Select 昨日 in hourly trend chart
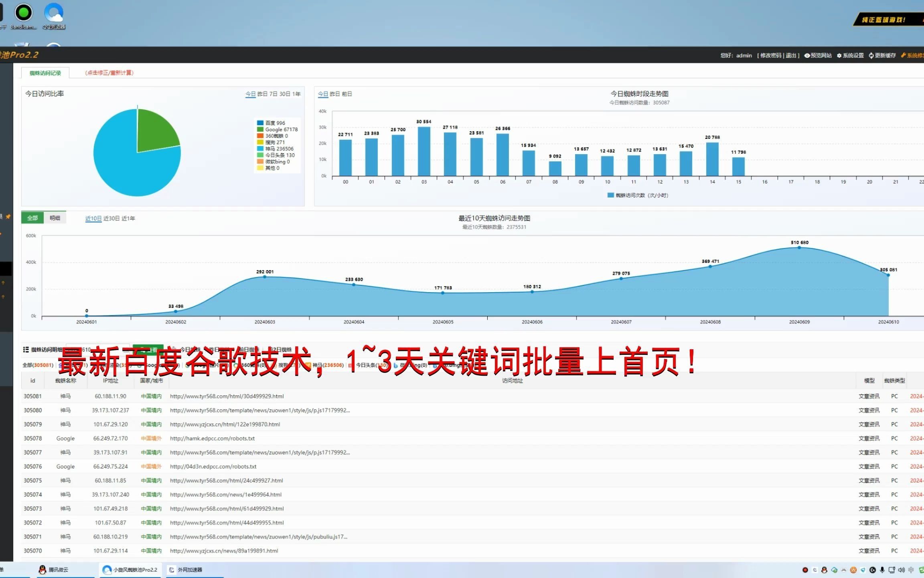The width and height of the screenshot is (924, 578). pyautogui.click(x=334, y=94)
